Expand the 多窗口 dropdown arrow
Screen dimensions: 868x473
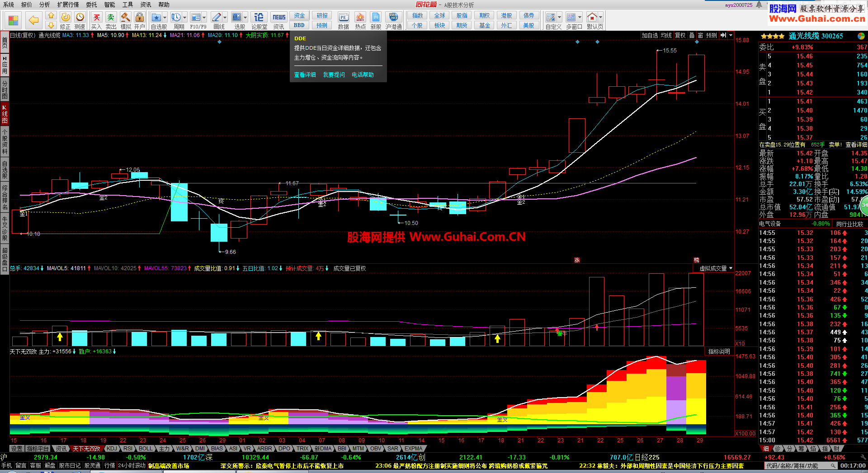click(x=580, y=18)
